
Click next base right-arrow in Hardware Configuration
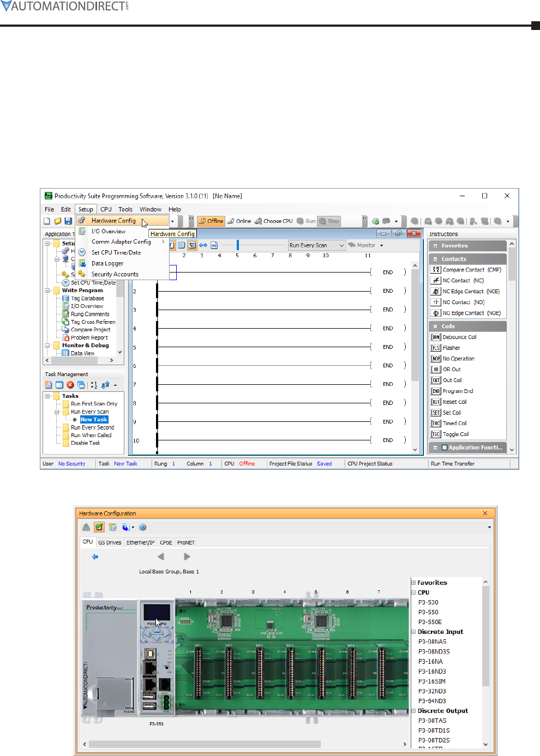(187, 557)
